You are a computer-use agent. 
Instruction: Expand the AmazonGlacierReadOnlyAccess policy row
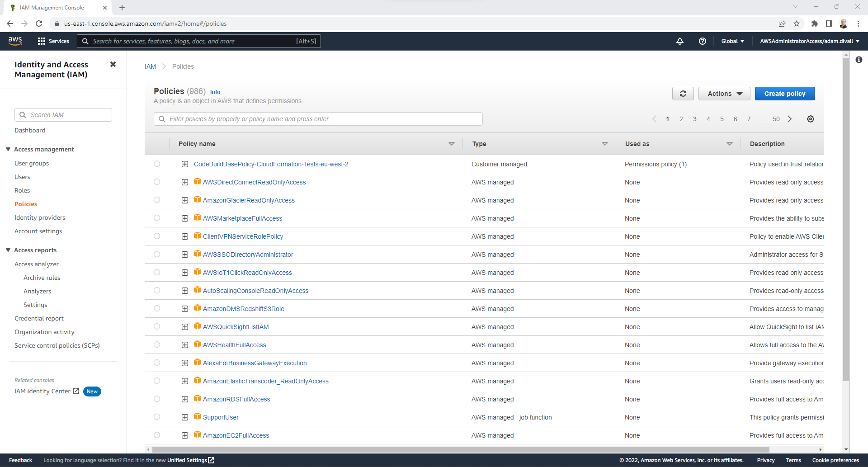185,200
